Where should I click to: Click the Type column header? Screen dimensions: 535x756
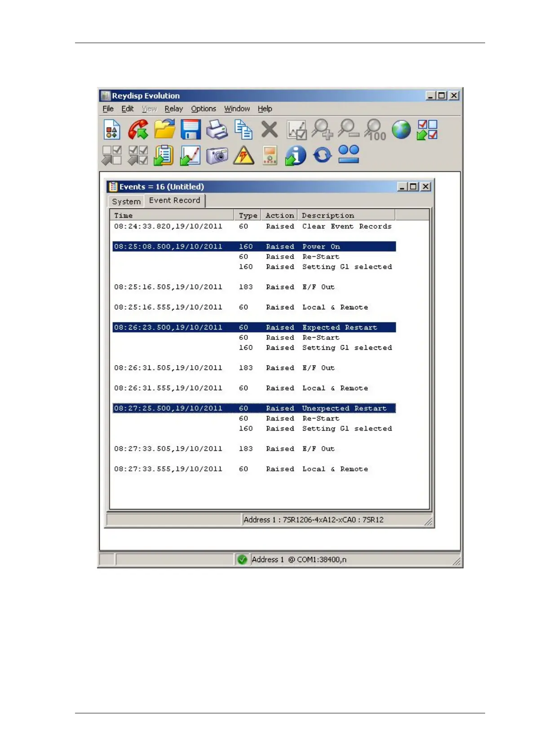248,215
